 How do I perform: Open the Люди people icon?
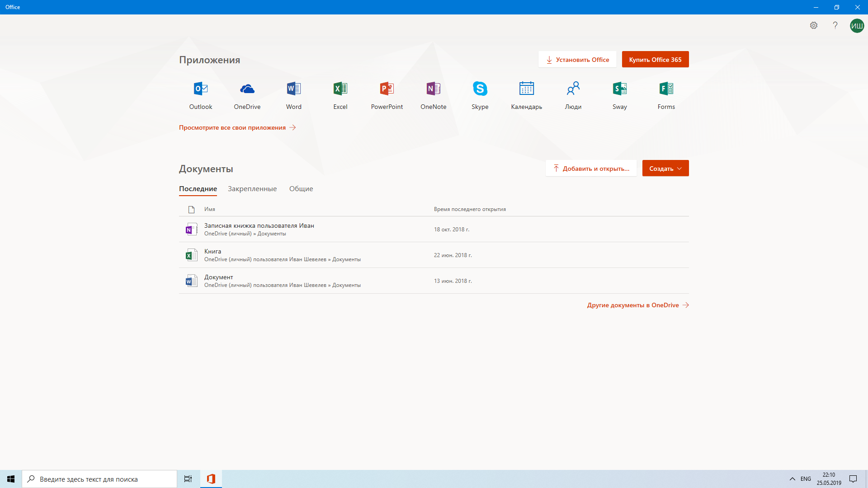573,89
